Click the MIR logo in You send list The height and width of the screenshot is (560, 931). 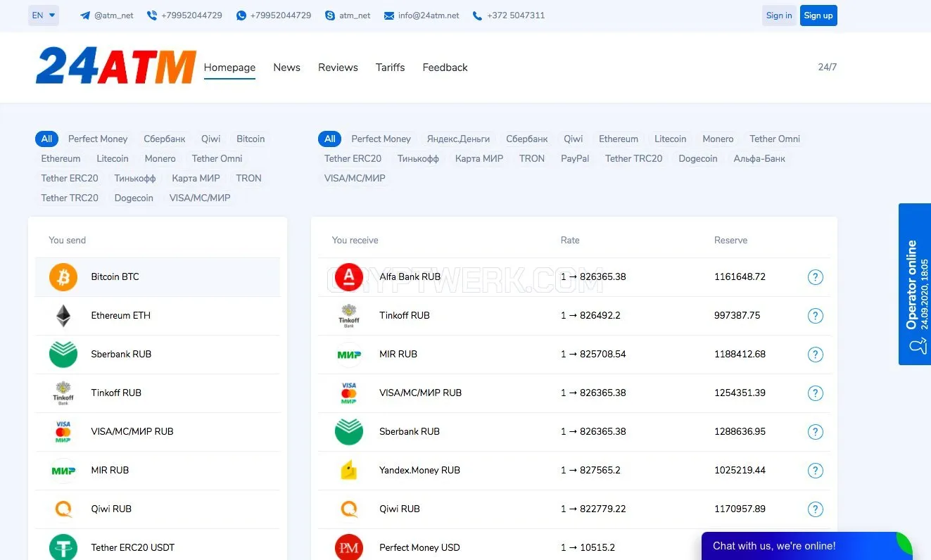63,471
